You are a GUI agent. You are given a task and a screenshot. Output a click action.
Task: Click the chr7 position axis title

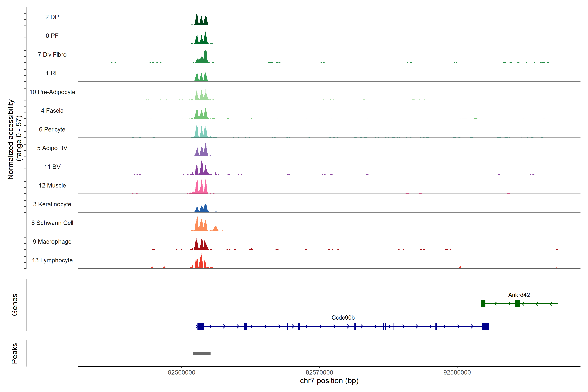pyautogui.click(x=329, y=381)
